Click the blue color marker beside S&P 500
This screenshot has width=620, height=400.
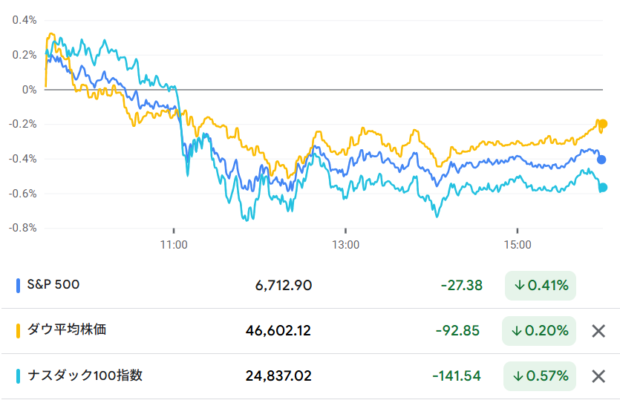pyautogui.click(x=19, y=285)
